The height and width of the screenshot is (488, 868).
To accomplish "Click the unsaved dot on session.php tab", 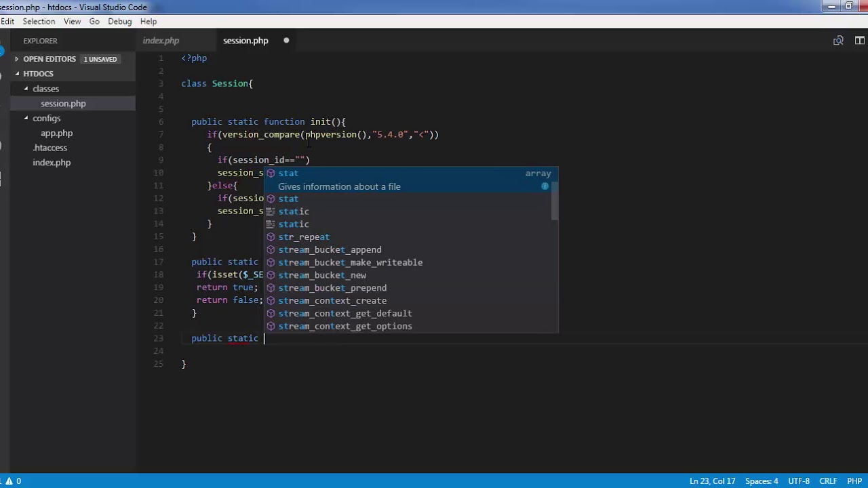I will [x=286, y=41].
